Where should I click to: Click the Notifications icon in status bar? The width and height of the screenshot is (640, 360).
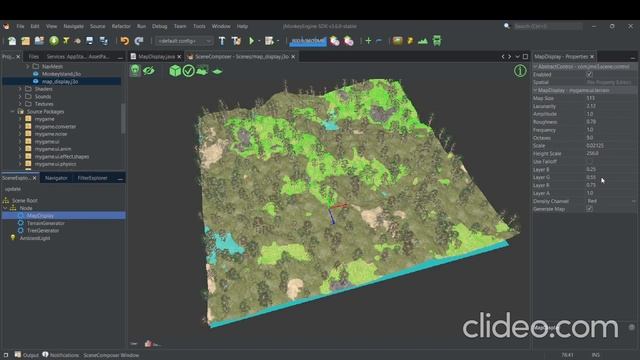[45, 355]
